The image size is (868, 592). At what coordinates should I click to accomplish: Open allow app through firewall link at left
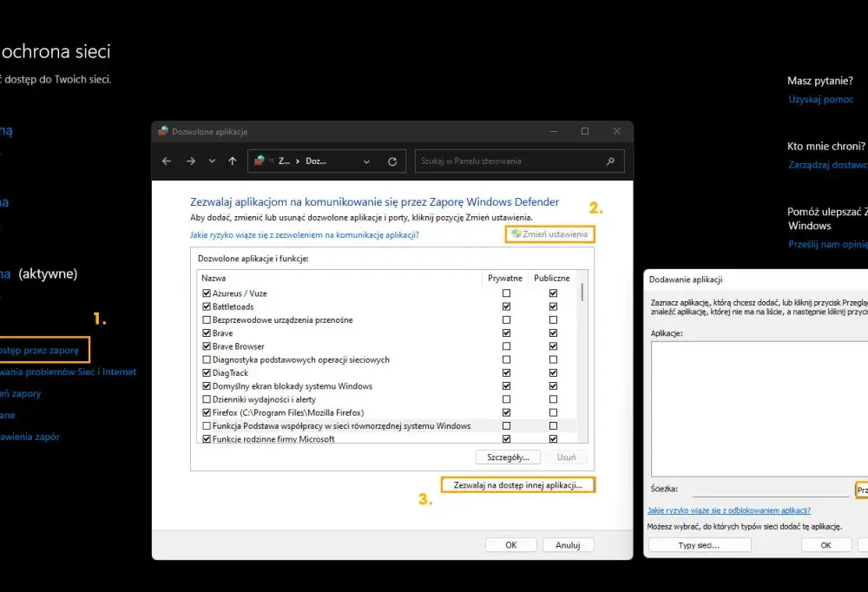(x=39, y=350)
